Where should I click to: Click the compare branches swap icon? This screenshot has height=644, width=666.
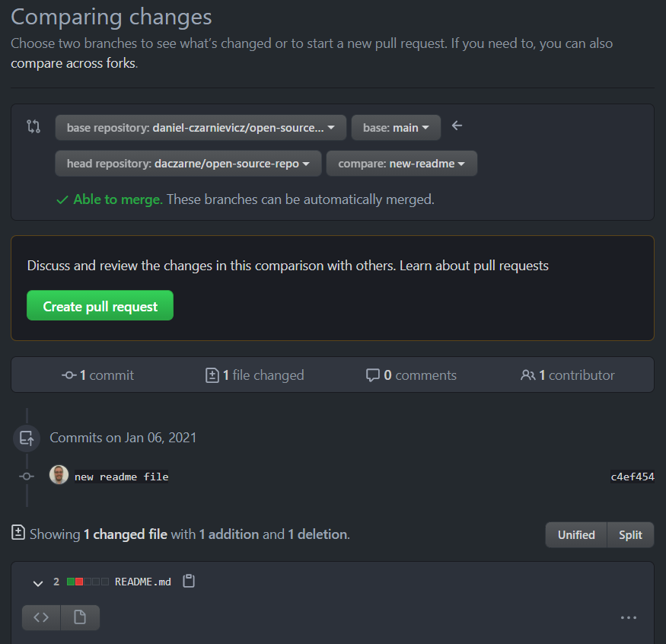point(33,126)
